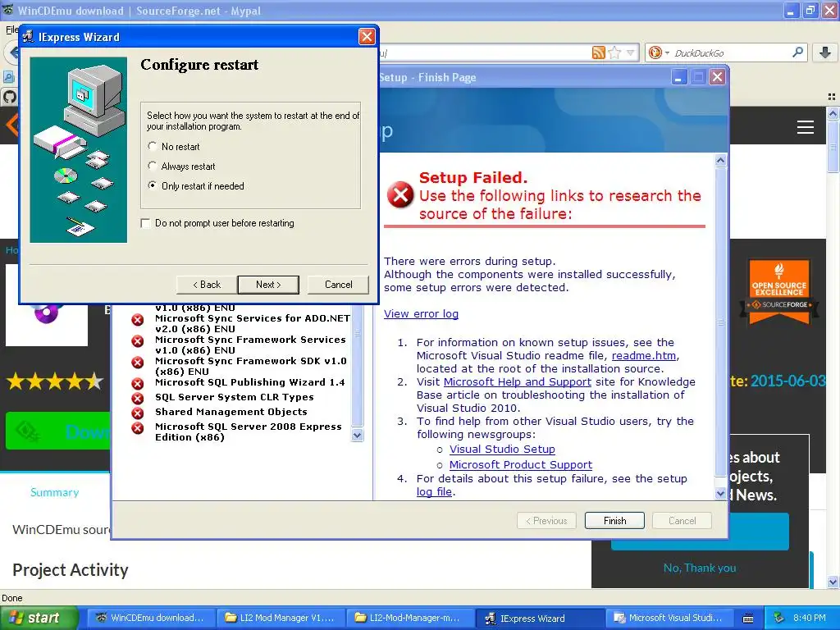This screenshot has width=840, height=630.
Task: Click the Open Source Excellence badge
Action: [779, 292]
